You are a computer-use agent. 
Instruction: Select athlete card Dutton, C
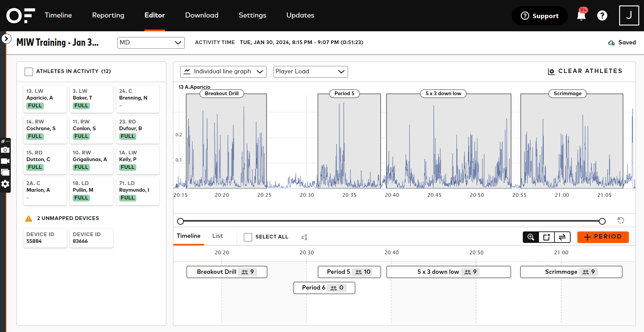coord(45,160)
